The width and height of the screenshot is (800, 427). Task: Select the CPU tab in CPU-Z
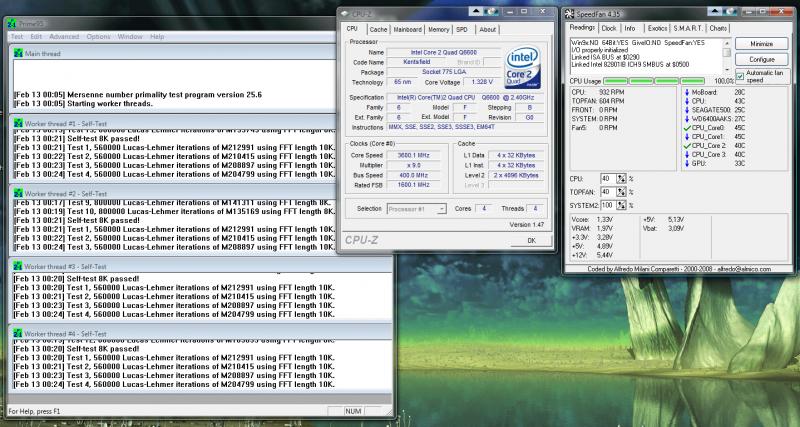click(x=353, y=29)
